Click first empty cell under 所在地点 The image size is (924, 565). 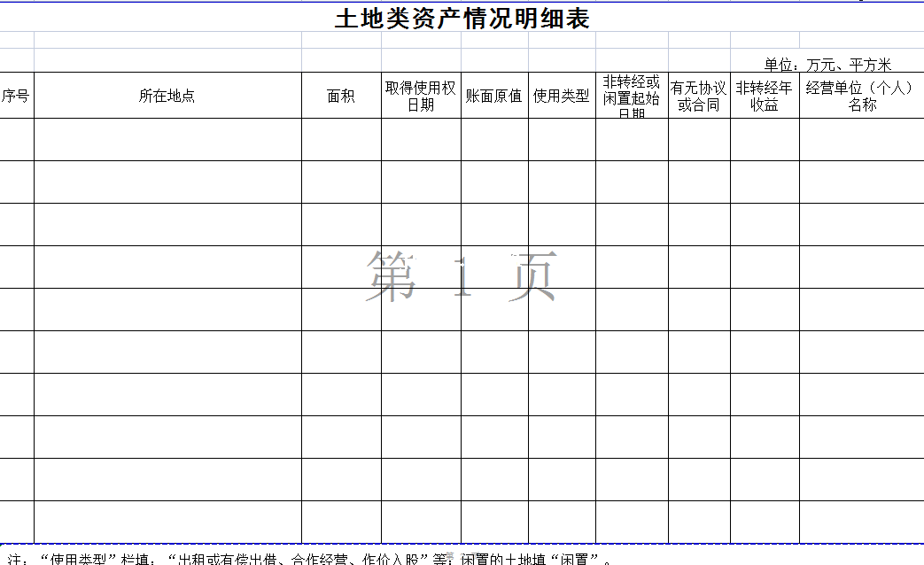click(x=167, y=139)
